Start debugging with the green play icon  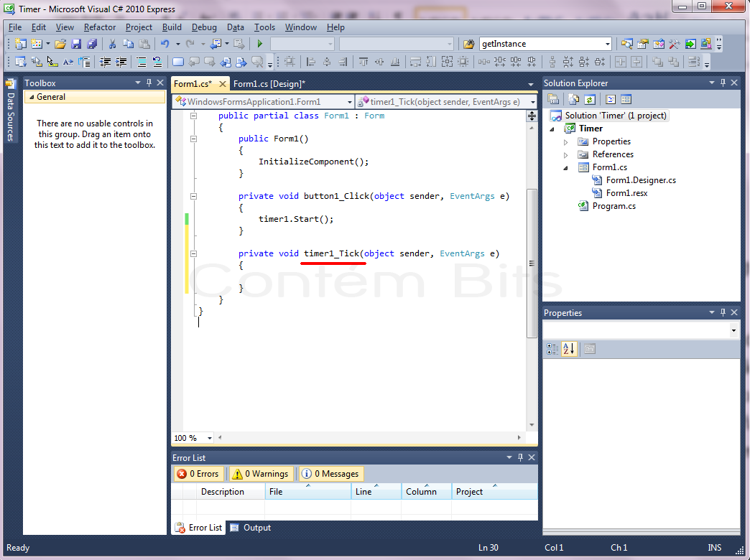(260, 44)
